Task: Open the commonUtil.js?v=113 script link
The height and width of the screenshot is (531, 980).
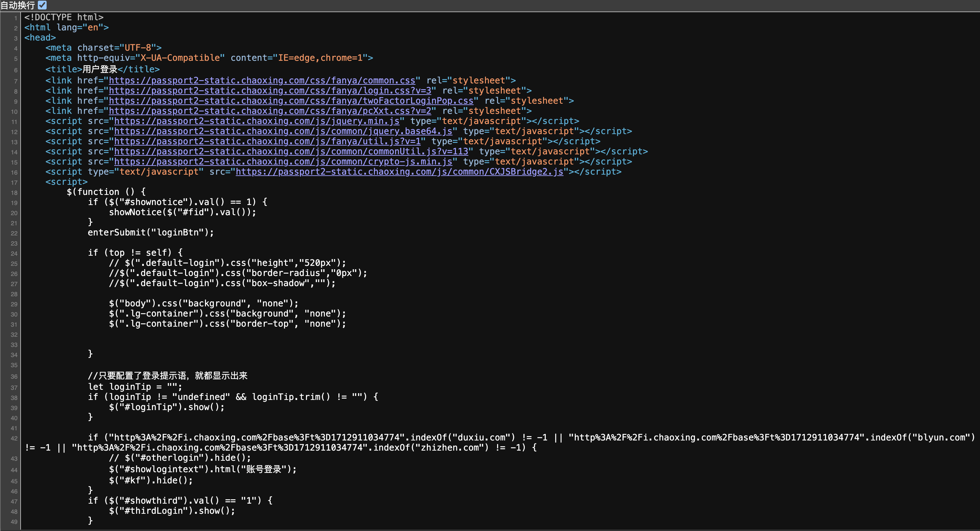Action: coord(291,151)
